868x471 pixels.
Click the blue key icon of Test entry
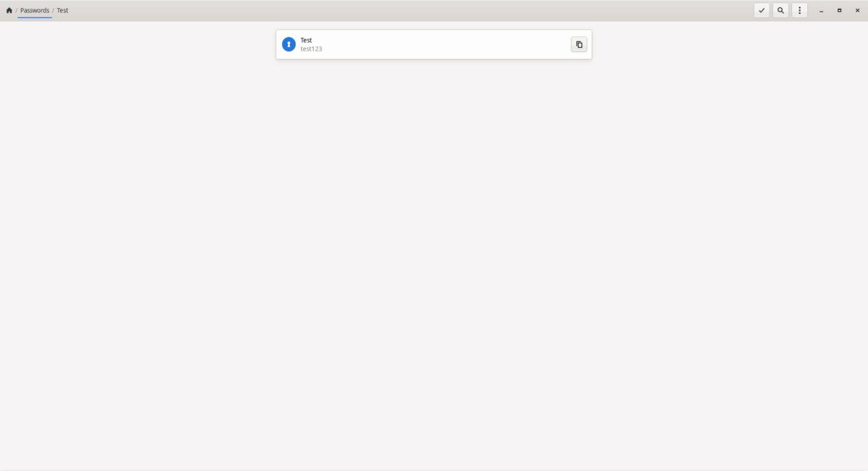click(289, 44)
